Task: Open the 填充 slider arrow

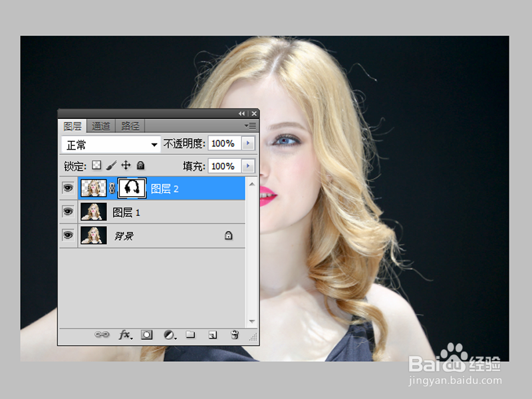Action: click(x=248, y=166)
